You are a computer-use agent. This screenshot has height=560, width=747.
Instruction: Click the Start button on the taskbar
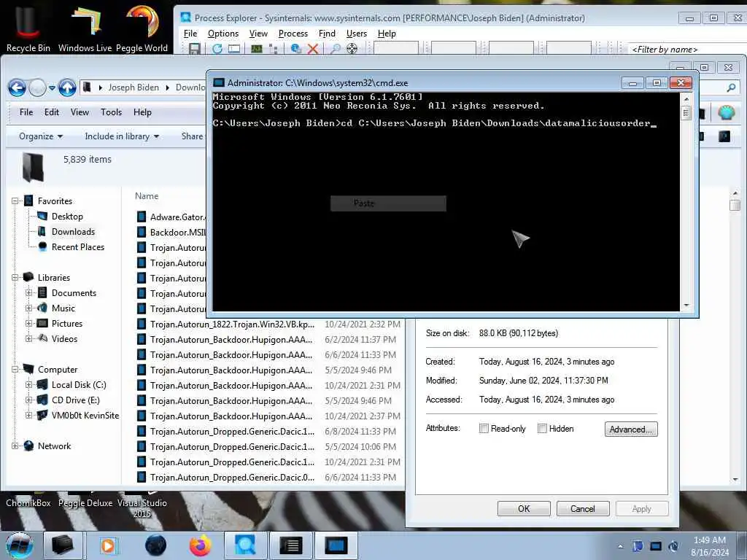(19, 545)
